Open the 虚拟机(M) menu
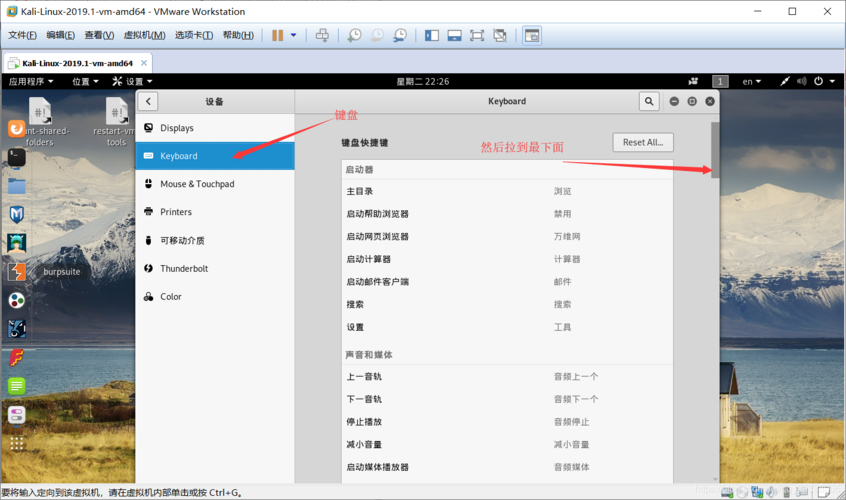The width and height of the screenshot is (846, 500). (144, 35)
